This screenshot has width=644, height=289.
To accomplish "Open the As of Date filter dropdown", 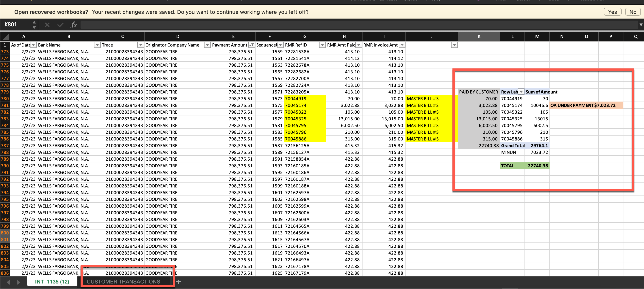I will pyautogui.click(x=34, y=45).
